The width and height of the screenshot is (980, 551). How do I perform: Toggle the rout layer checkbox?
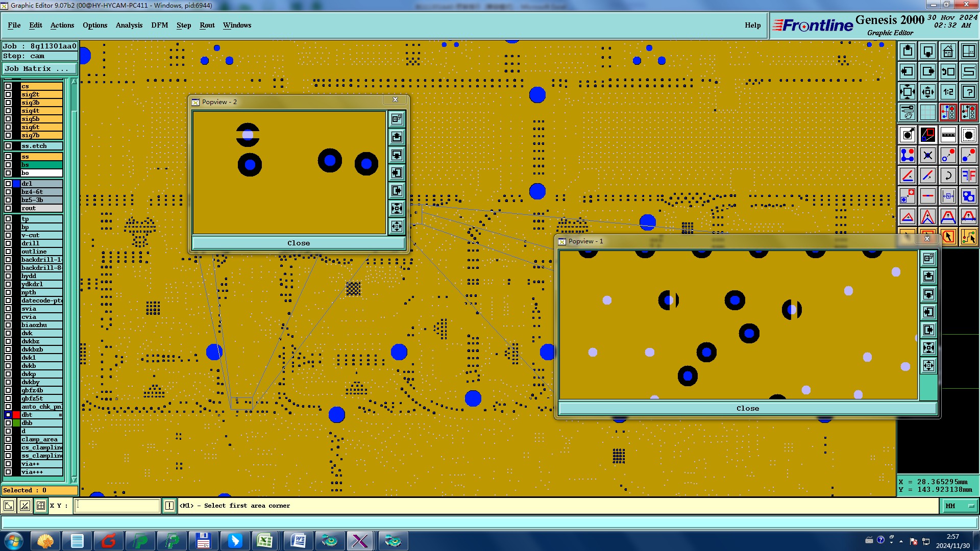point(8,208)
